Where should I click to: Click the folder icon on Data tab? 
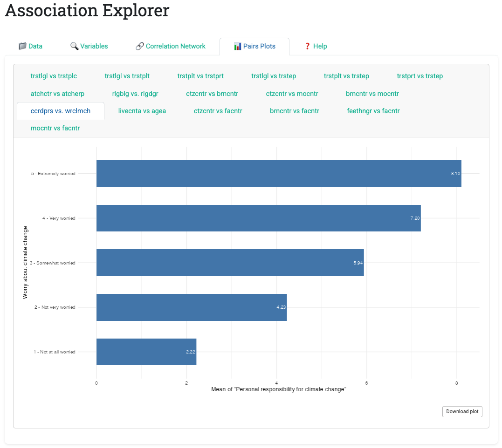(x=22, y=46)
